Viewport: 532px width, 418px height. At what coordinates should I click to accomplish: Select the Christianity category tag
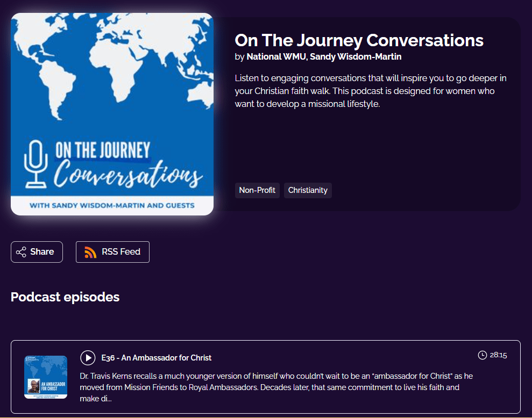[x=308, y=190]
